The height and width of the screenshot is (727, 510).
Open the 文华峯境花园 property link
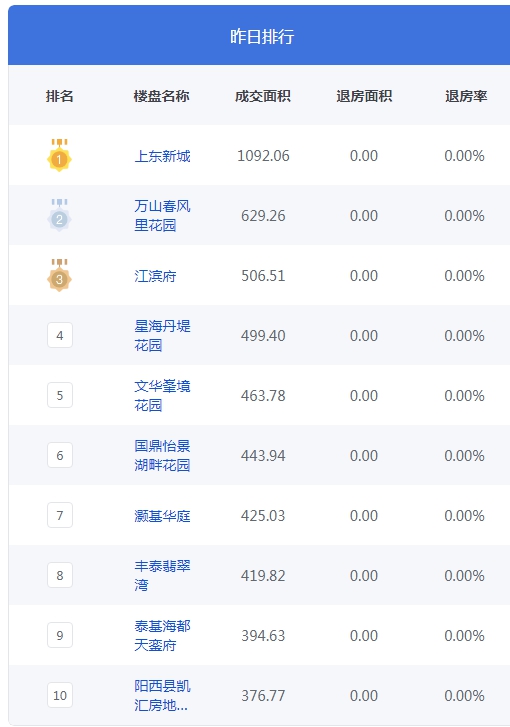click(x=162, y=395)
